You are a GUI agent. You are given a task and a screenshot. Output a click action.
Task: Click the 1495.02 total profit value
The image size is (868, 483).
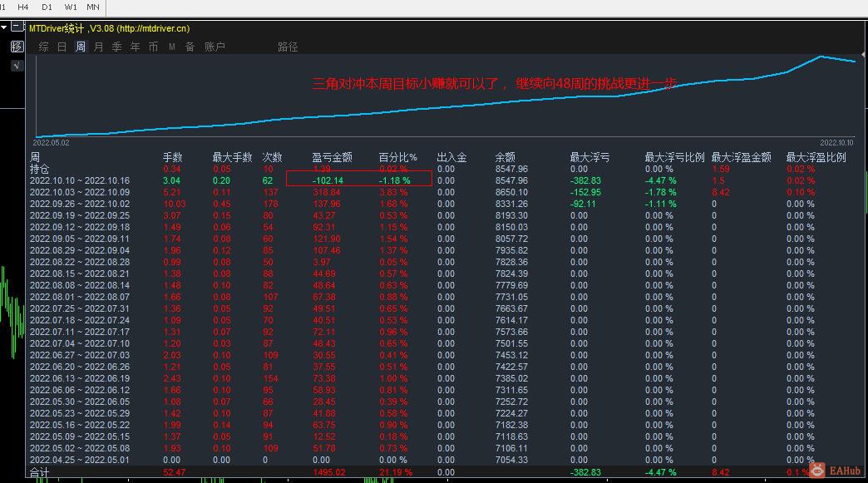point(328,472)
